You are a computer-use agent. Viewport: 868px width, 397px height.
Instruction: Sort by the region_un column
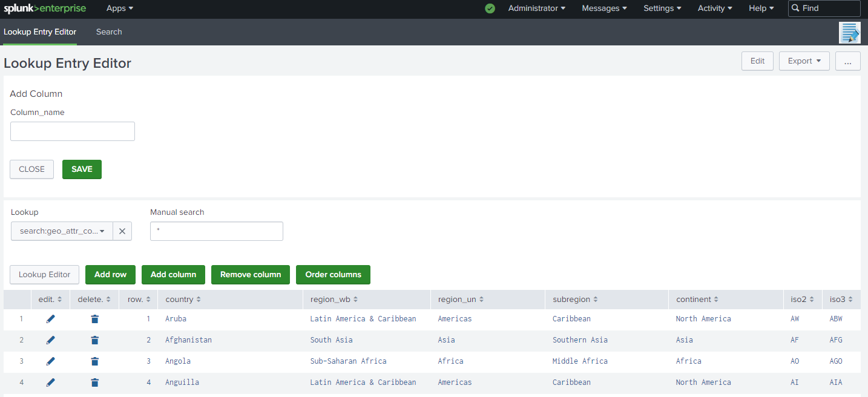click(x=462, y=300)
